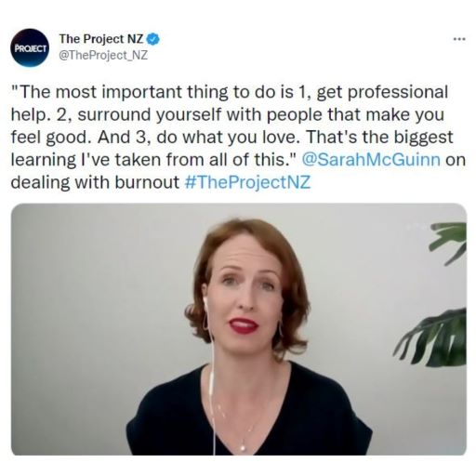
Task: Play the video of the woman speaking
Action: [239, 329]
